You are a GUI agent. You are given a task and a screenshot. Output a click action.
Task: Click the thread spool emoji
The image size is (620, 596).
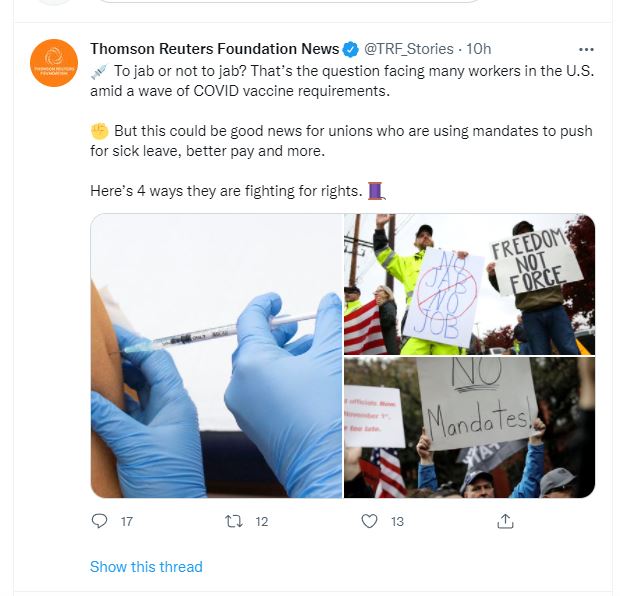tap(376, 191)
